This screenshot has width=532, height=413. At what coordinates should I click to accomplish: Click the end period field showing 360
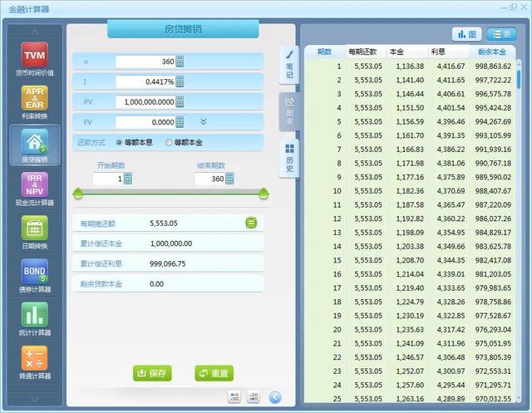tap(210, 179)
